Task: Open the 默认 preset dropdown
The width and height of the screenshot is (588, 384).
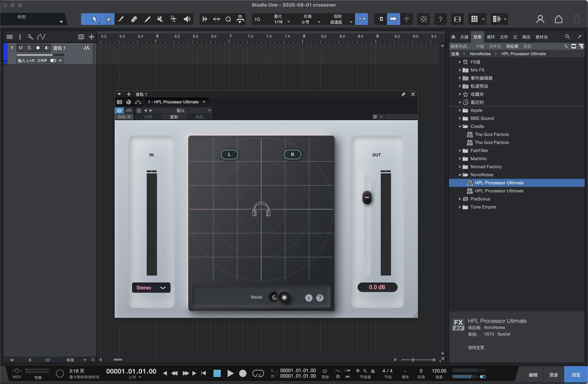Action: tap(183, 110)
